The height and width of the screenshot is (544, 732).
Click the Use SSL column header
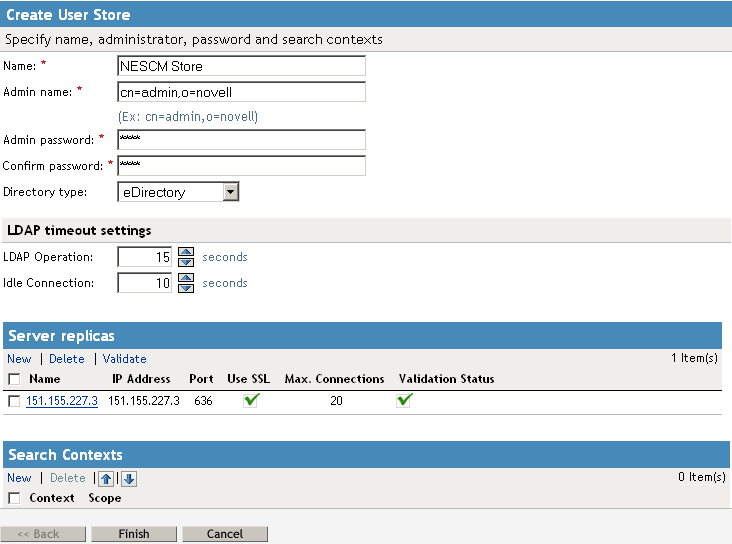pyautogui.click(x=249, y=379)
